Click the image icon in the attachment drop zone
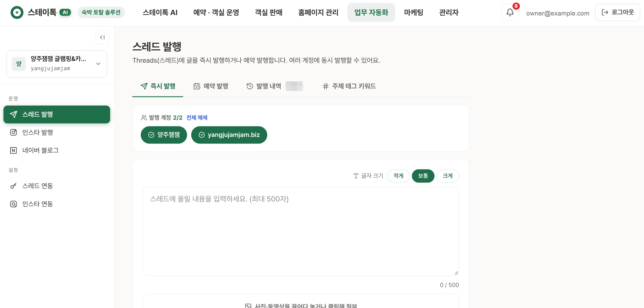This screenshot has width=644, height=308. click(x=248, y=306)
